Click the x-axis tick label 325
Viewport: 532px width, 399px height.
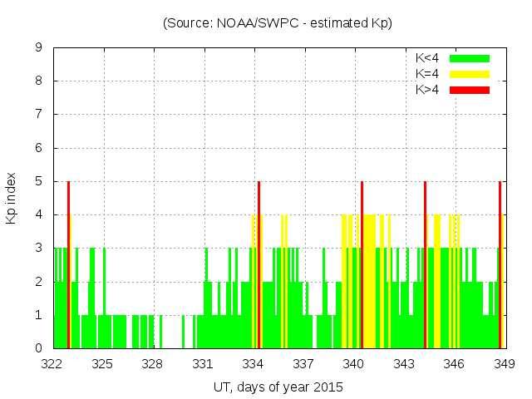(x=102, y=364)
